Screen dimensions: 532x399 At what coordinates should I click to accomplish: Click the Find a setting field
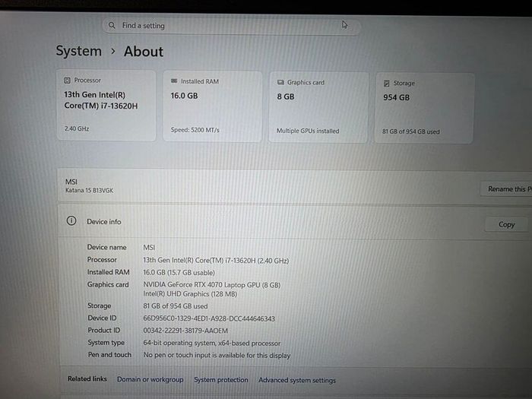click(x=231, y=26)
